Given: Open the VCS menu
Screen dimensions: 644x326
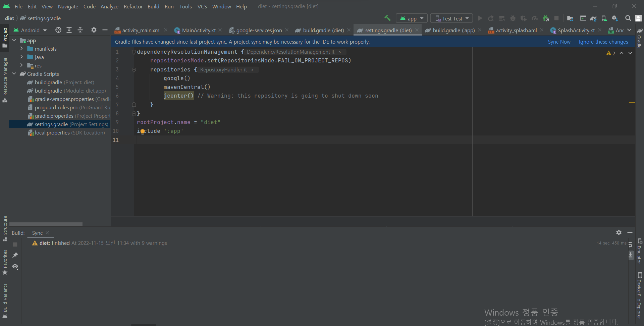Looking at the screenshot, I should coord(202,6).
